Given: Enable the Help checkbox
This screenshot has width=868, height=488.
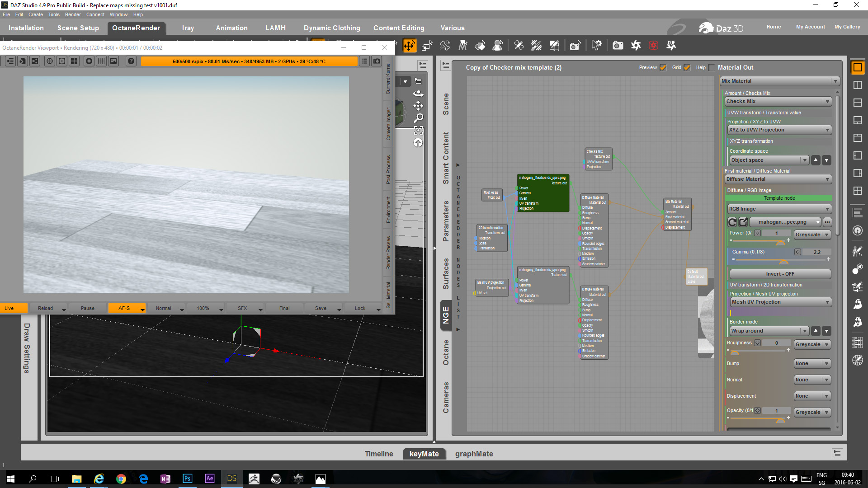Looking at the screenshot, I should (712, 68).
